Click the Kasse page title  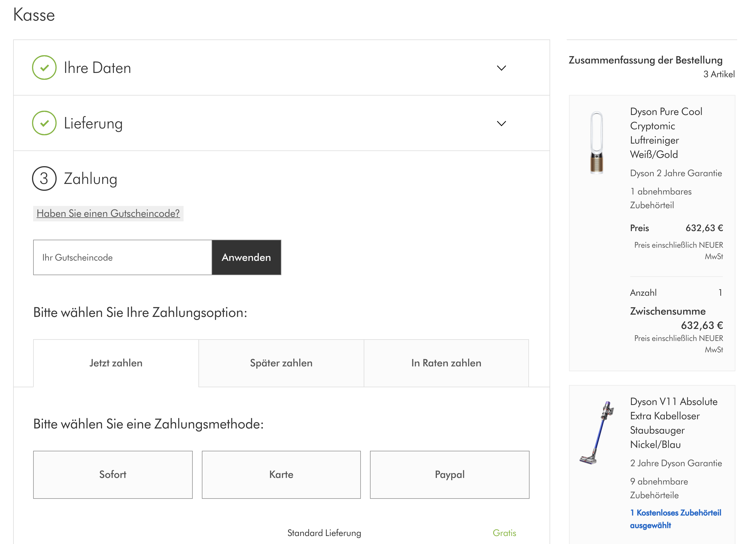click(x=34, y=15)
